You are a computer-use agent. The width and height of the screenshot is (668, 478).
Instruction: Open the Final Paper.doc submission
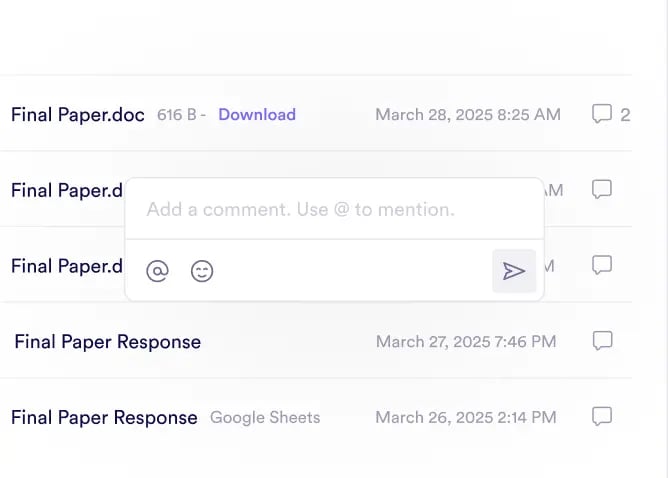tap(78, 114)
